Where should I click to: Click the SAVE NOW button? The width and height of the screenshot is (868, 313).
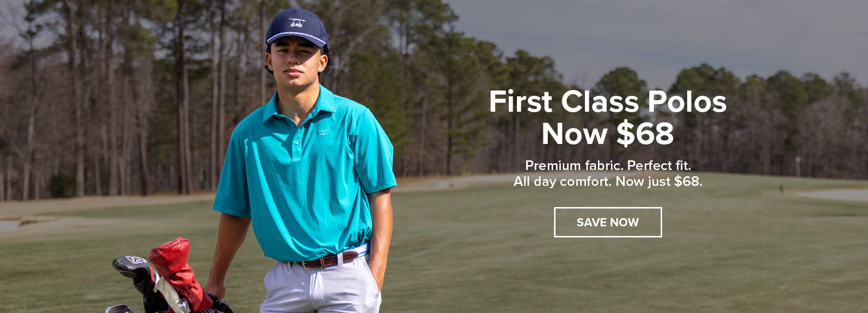pos(608,222)
